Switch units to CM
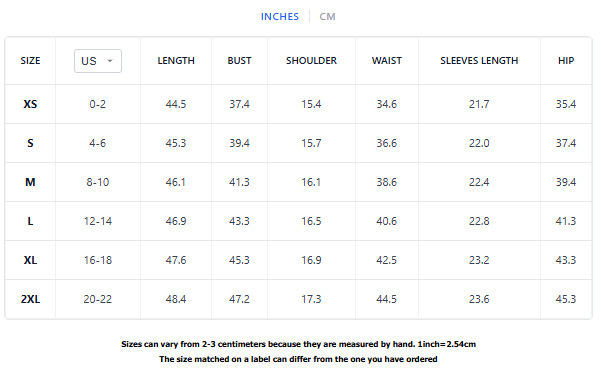Image resolution: width=601 pixels, height=374 pixels. tap(327, 16)
